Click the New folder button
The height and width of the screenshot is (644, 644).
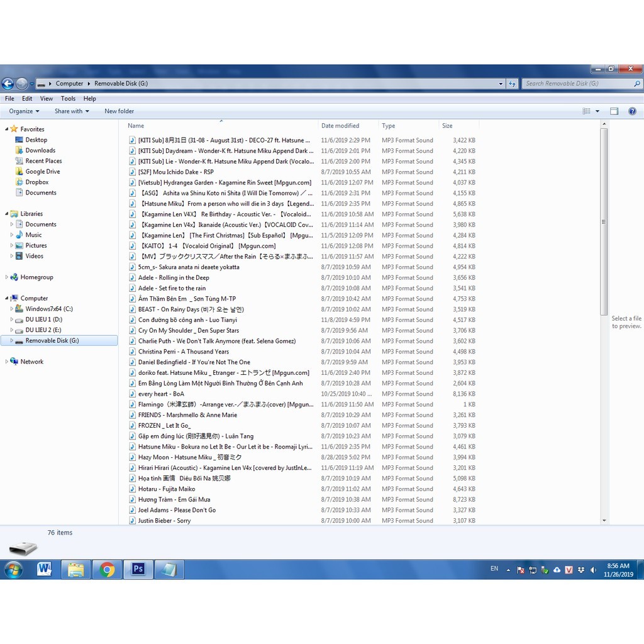click(x=119, y=111)
